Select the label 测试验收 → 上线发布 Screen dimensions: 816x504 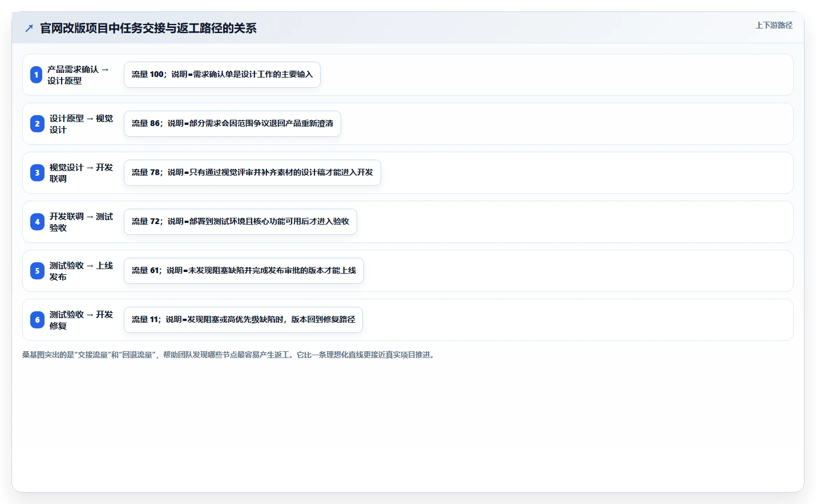[81, 271]
